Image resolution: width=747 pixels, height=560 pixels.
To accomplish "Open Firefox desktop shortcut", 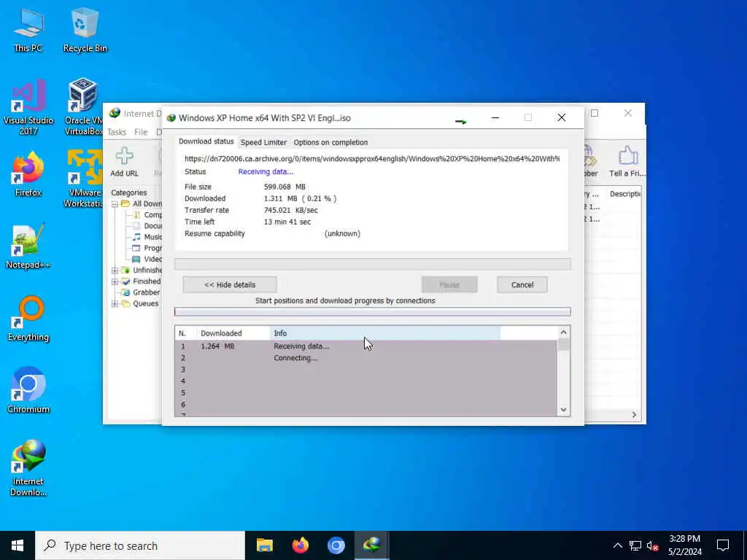I will (28, 174).
